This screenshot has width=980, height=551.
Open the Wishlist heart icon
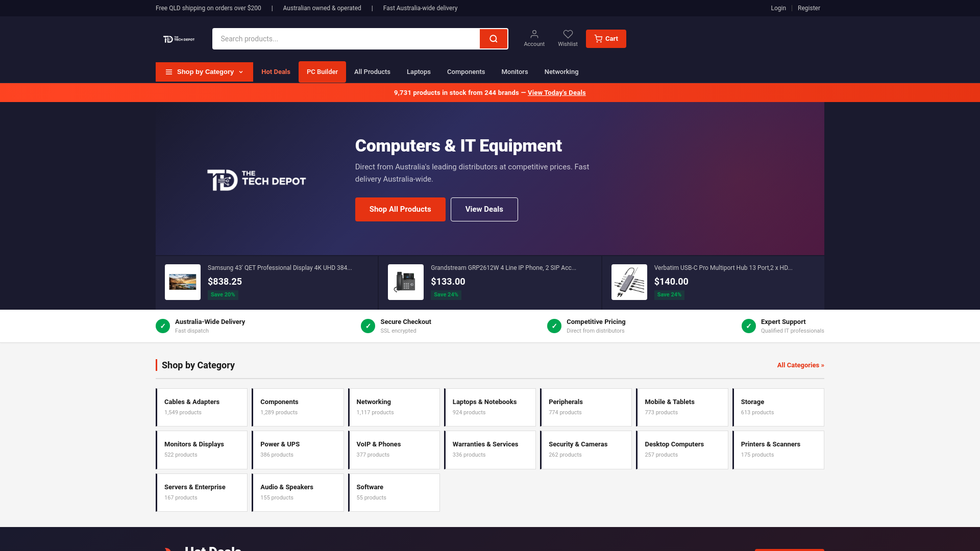pyautogui.click(x=568, y=39)
